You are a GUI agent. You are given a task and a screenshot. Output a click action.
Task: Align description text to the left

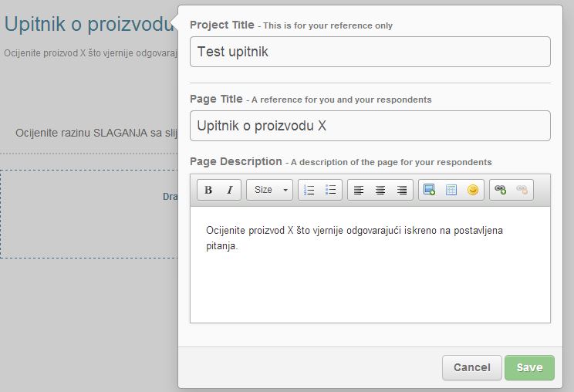click(x=359, y=190)
